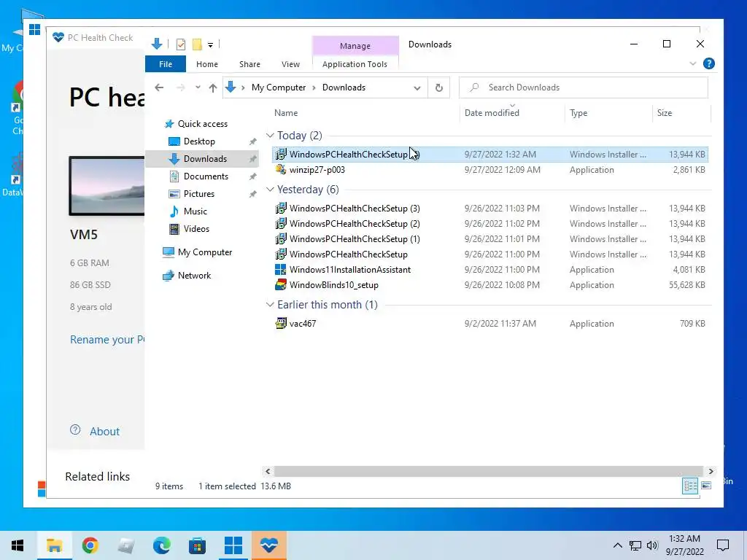Click the PC thumbnail image in PC Health Check
The width and height of the screenshot is (747, 560).
click(x=107, y=186)
